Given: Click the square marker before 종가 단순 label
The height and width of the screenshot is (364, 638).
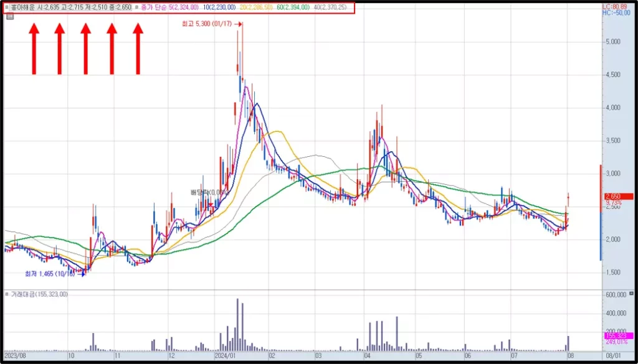Looking at the screenshot, I should tap(136, 7).
